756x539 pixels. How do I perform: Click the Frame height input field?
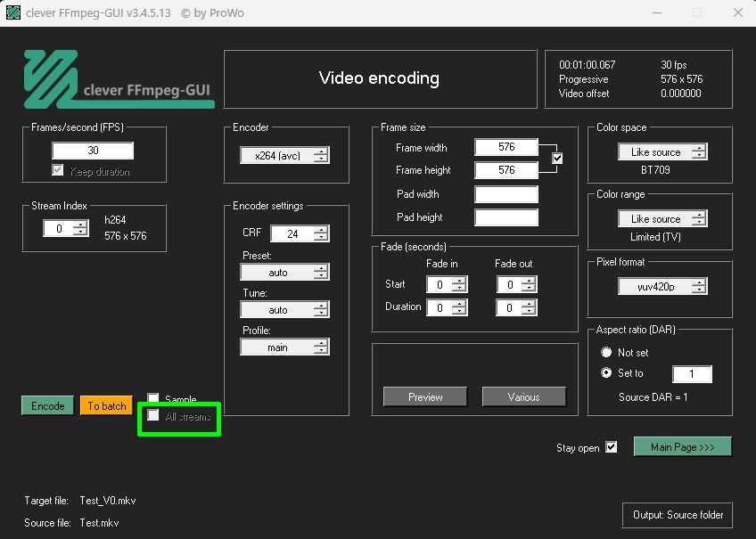pyautogui.click(x=506, y=170)
